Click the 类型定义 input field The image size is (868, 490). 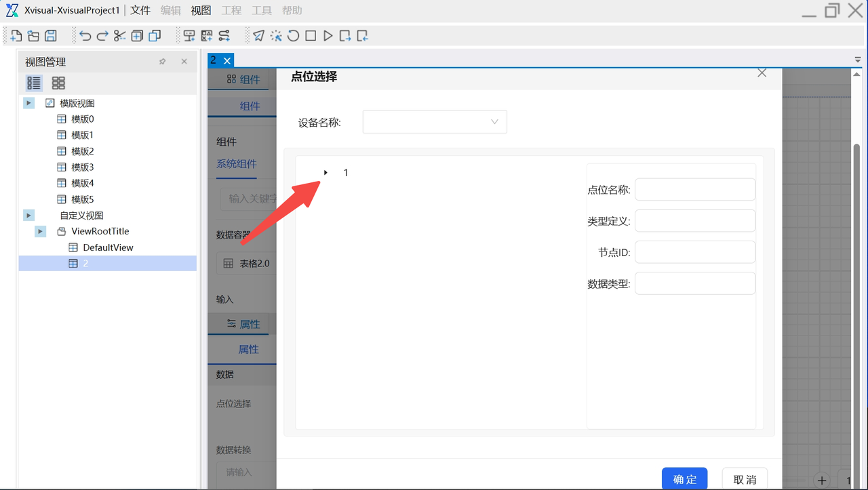695,221
